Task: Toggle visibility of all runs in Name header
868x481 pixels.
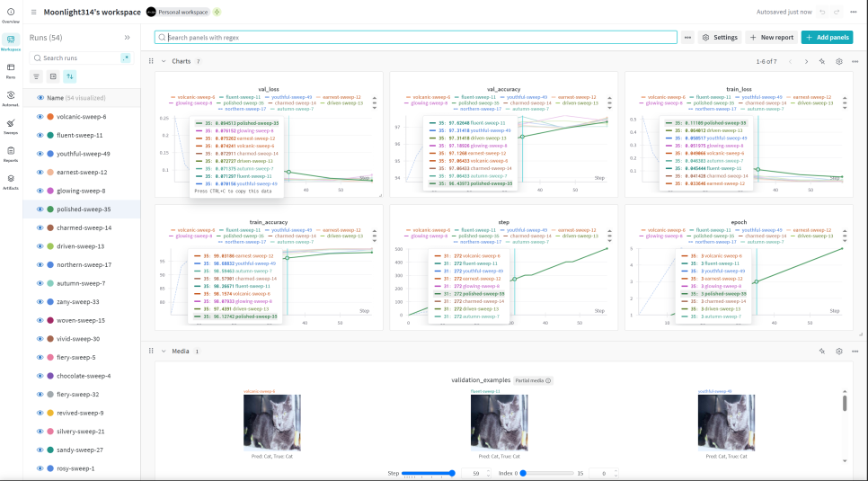Action: 40,97
